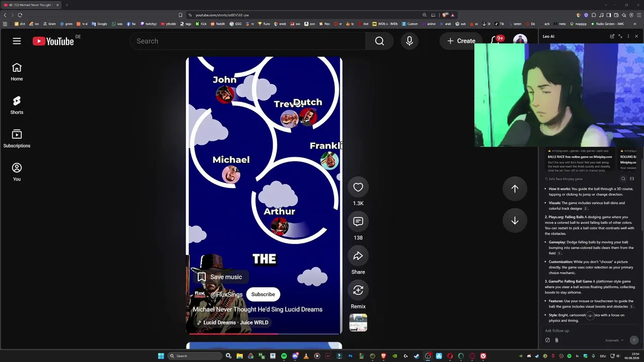Subscribe to @FluxSings
Image resolution: width=644 pixels, height=362 pixels.
(263, 295)
